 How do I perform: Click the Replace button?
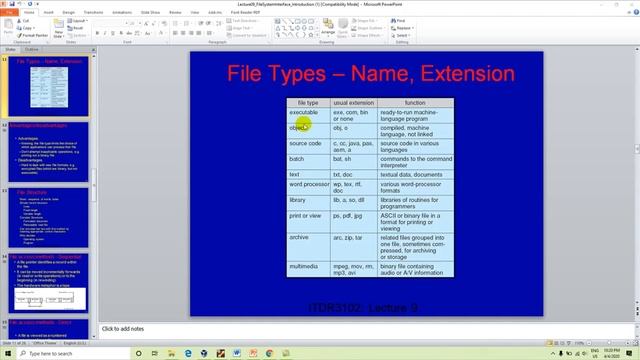pyautogui.click(x=402, y=28)
